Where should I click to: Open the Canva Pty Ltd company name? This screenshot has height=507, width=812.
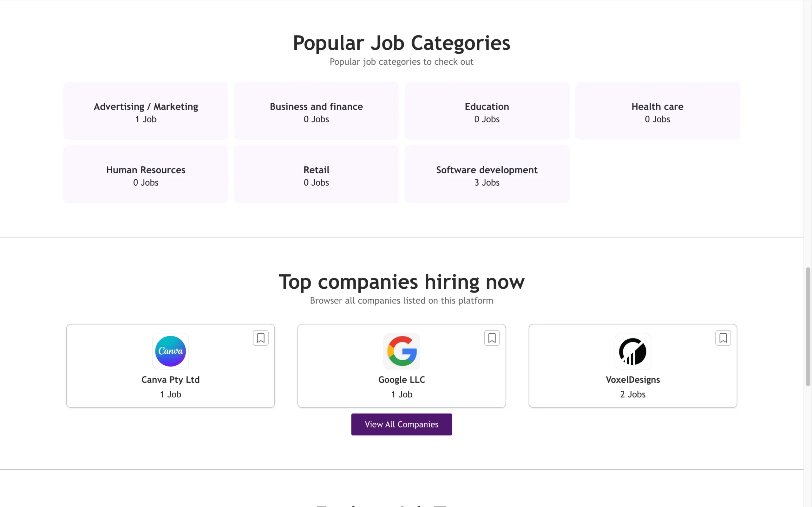pyautogui.click(x=170, y=380)
